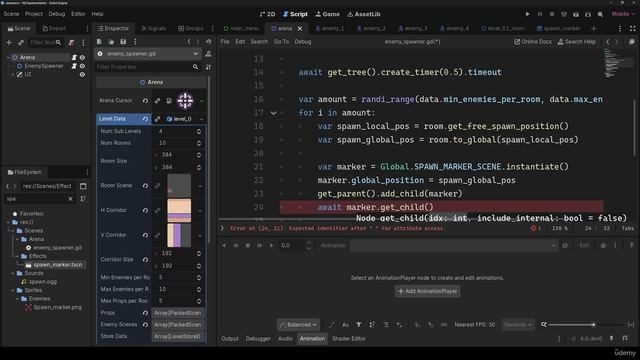Toggle visibility of the Arena node
This screenshot has width=640, height=360.
(x=82, y=58)
